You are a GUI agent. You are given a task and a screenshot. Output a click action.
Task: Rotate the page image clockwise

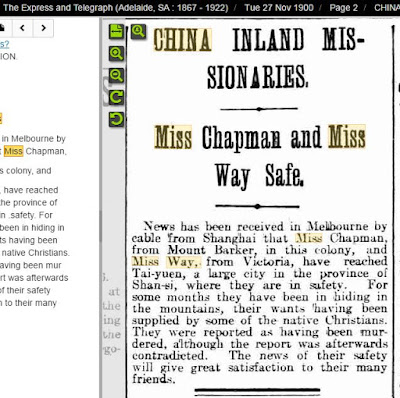click(116, 97)
